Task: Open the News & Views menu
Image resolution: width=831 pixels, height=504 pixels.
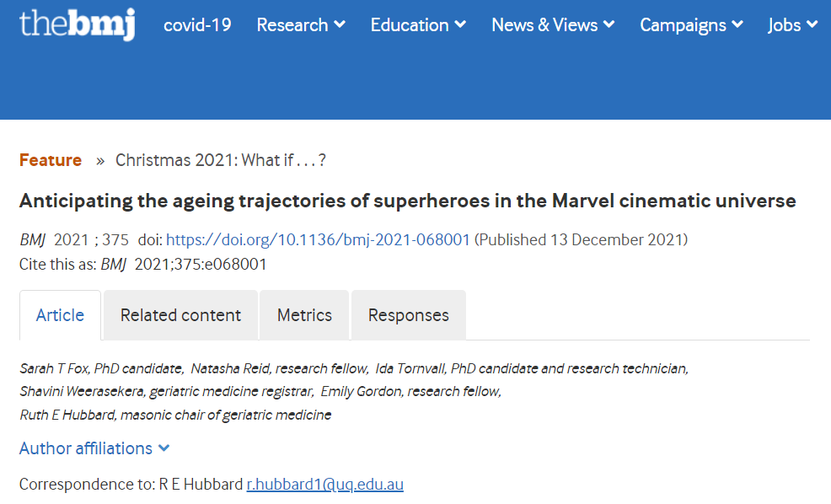Action: point(553,25)
